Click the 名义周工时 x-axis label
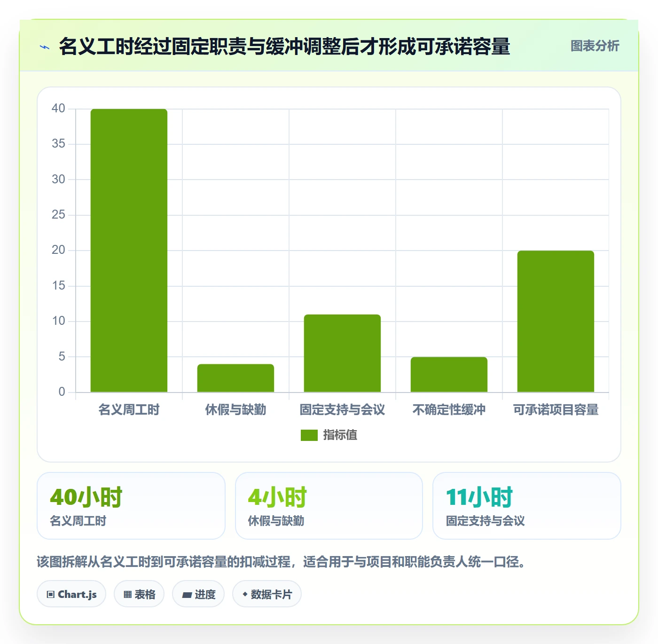The image size is (658, 644). pos(129,410)
